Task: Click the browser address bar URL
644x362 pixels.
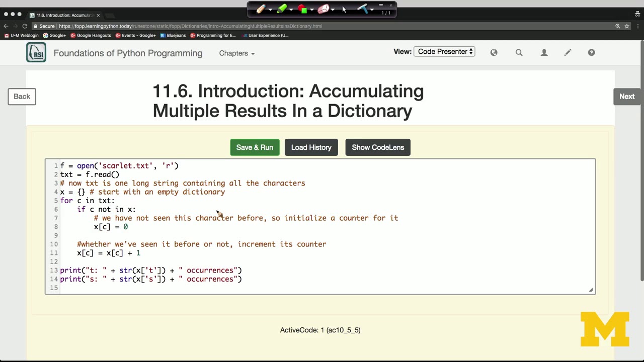Action: 190,26
